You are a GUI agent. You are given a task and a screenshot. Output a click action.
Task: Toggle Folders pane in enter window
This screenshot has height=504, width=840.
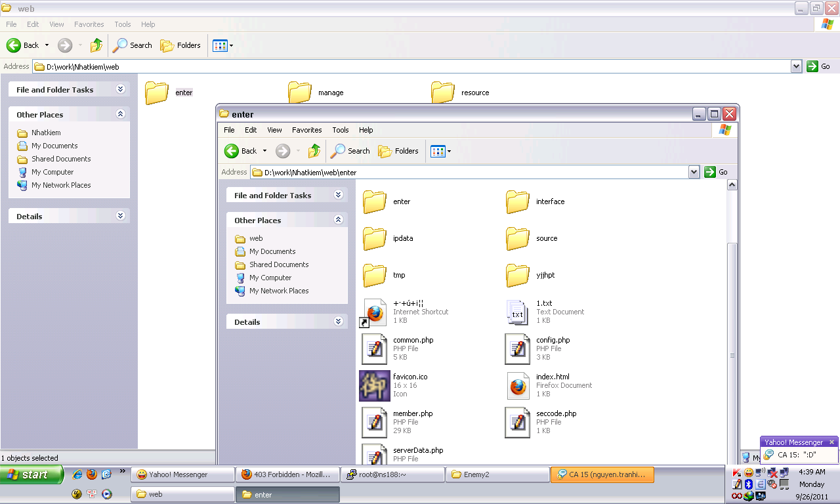click(398, 151)
